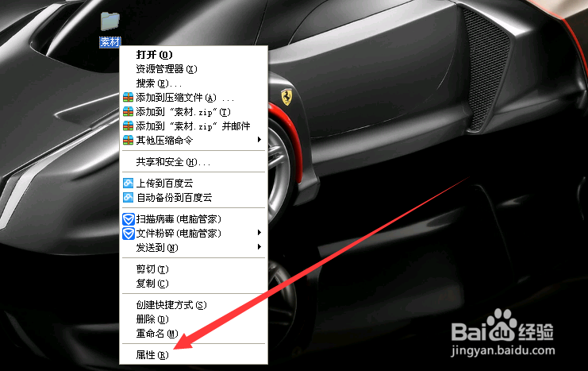Choose 共享和安全(H)... menu entry
The width and height of the screenshot is (588, 371).
[194, 162]
